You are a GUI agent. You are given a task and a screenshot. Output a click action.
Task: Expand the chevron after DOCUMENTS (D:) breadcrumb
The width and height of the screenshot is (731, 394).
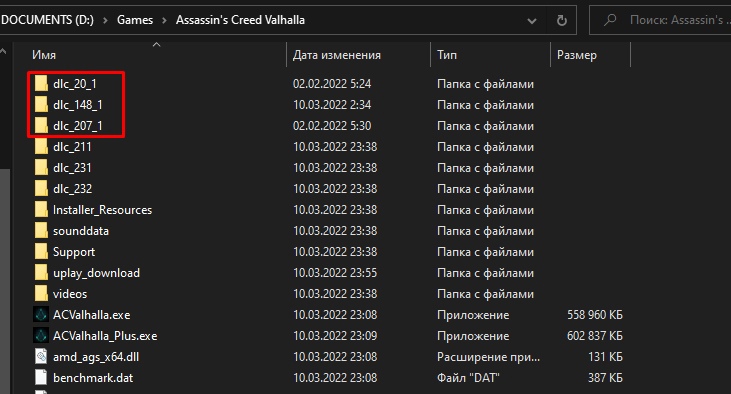pos(105,20)
